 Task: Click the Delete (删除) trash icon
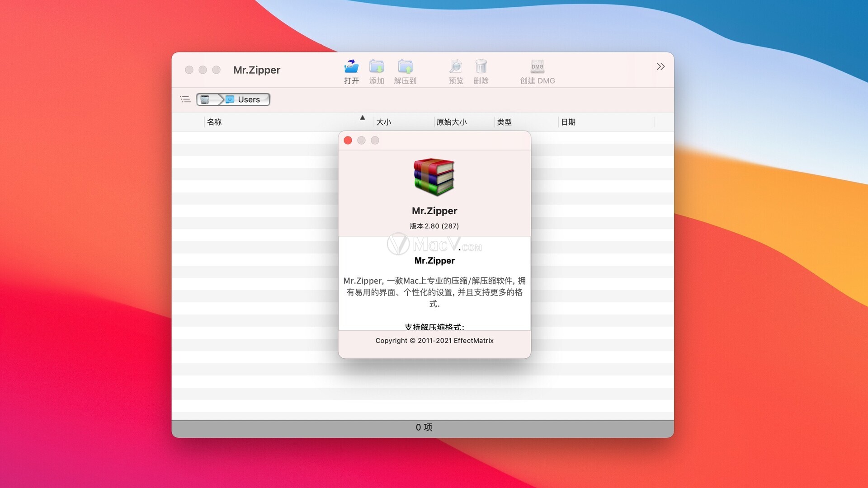point(481,66)
